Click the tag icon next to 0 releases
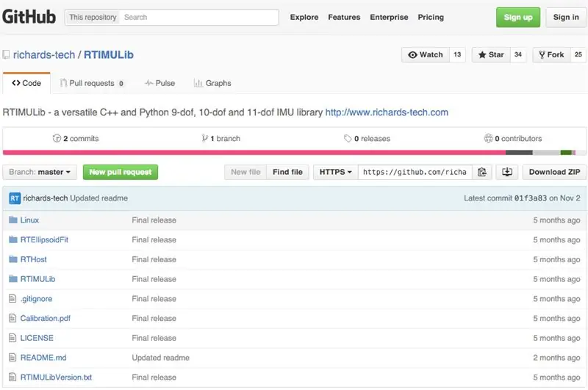This screenshot has height=390, width=588. pos(348,139)
